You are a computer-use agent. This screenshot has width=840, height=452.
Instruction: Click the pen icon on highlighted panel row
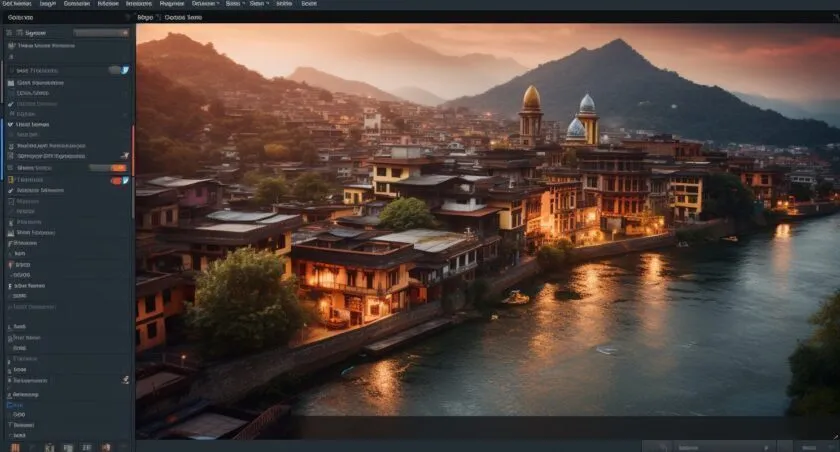click(x=125, y=156)
